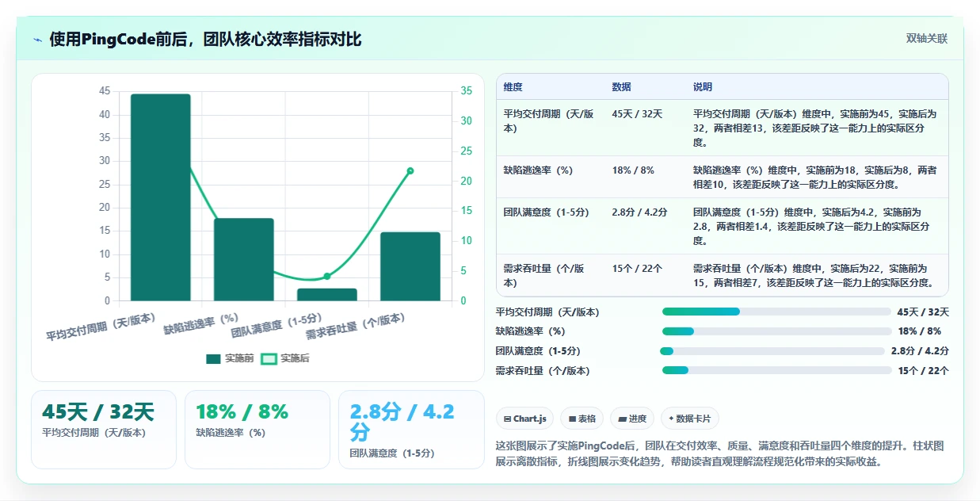Click table cell 45天 / 32天
Viewport: 980px width, 501px height.
tap(637, 114)
